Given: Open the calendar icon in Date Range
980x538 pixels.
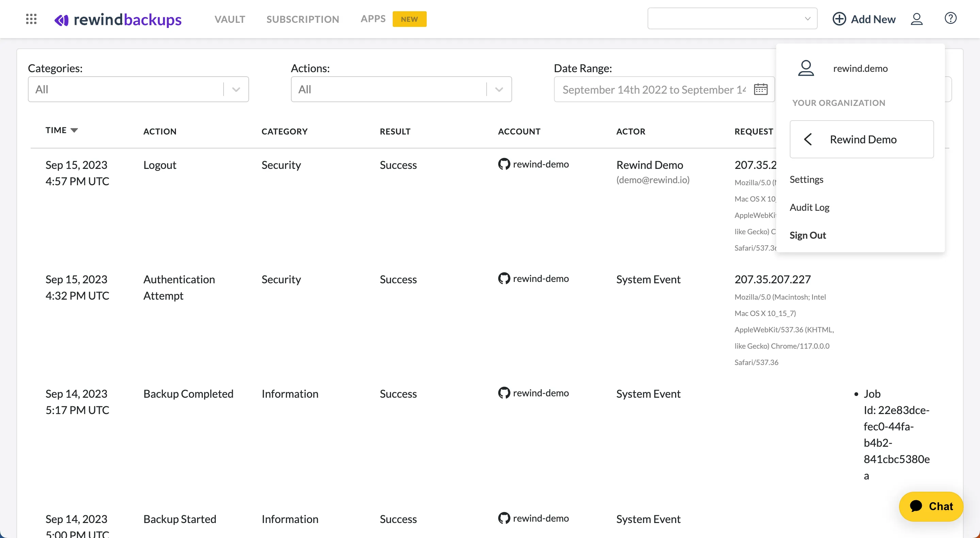Looking at the screenshot, I should (761, 90).
